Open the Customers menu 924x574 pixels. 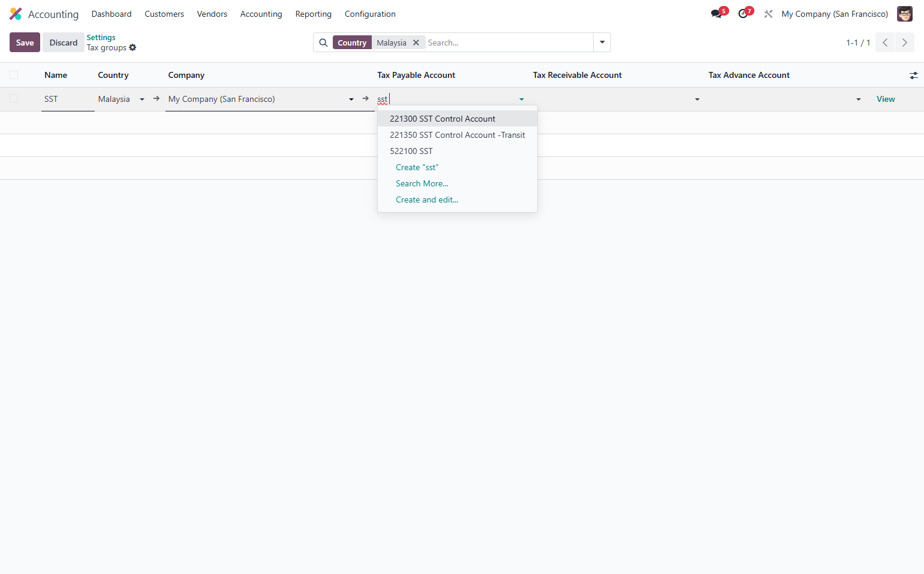pos(164,14)
